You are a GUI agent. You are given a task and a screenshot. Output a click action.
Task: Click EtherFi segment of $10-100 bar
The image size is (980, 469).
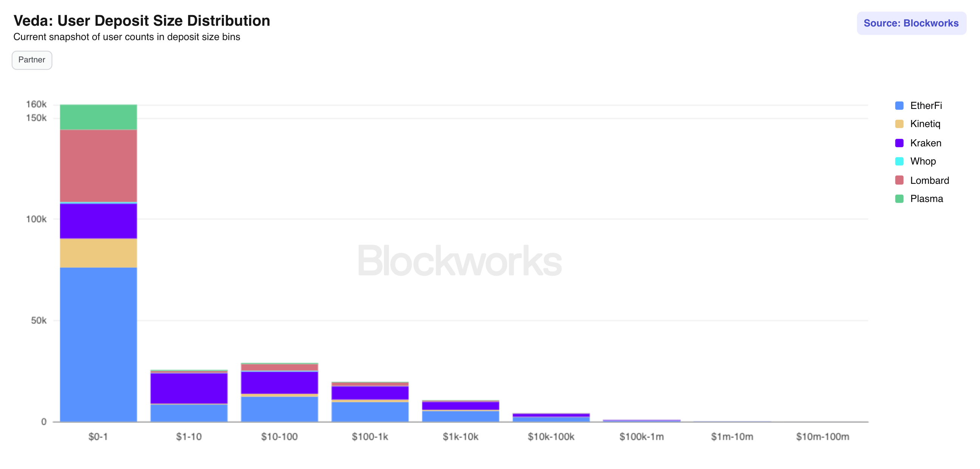(x=280, y=409)
